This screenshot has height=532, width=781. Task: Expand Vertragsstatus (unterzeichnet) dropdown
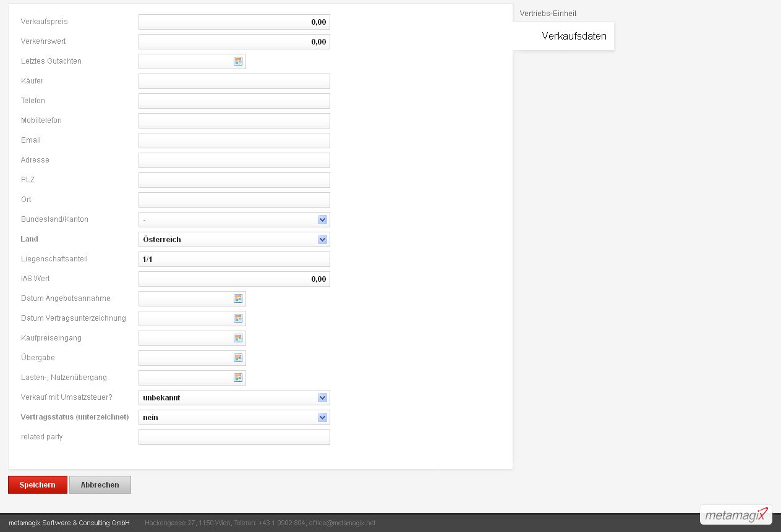click(234, 417)
